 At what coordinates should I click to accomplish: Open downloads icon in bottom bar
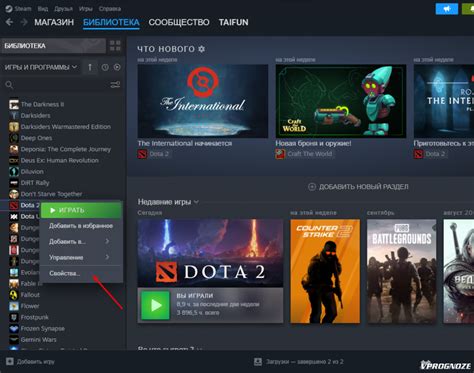click(258, 361)
